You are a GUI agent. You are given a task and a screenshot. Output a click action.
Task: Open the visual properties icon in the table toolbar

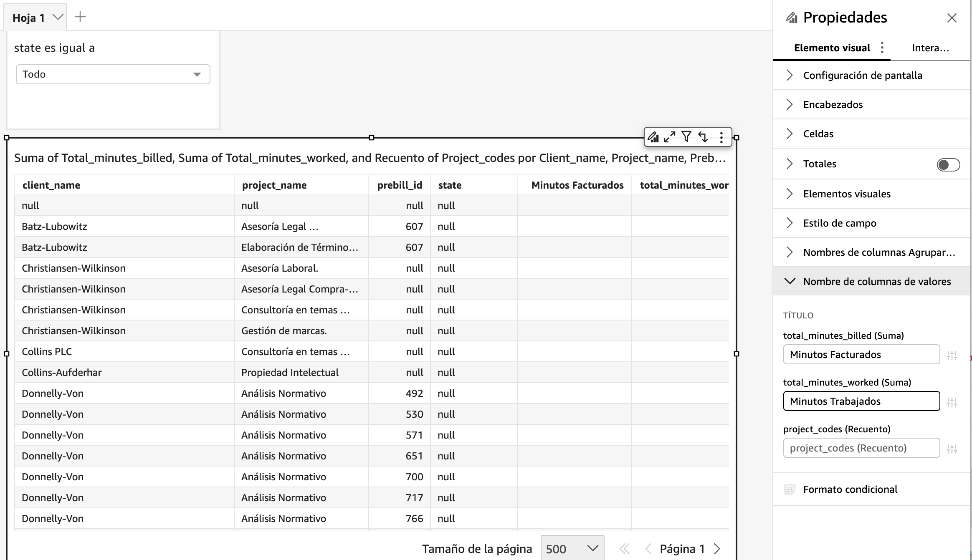point(653,137)
